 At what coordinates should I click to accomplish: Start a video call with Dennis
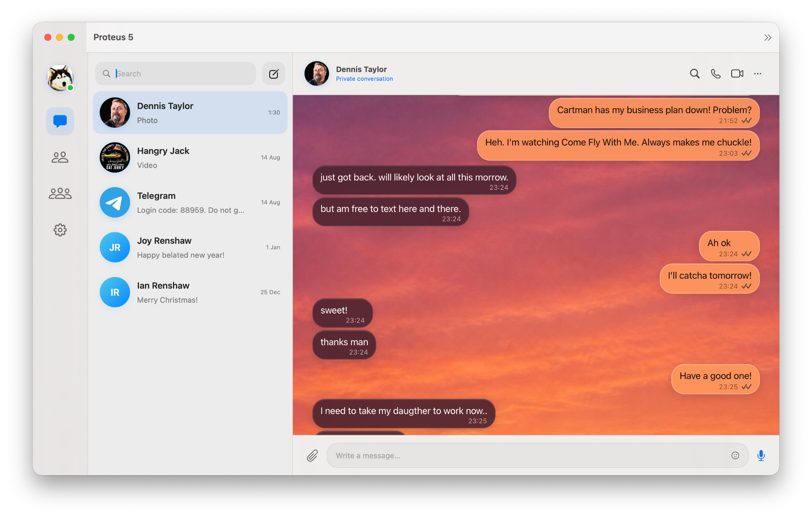[737, 74]
